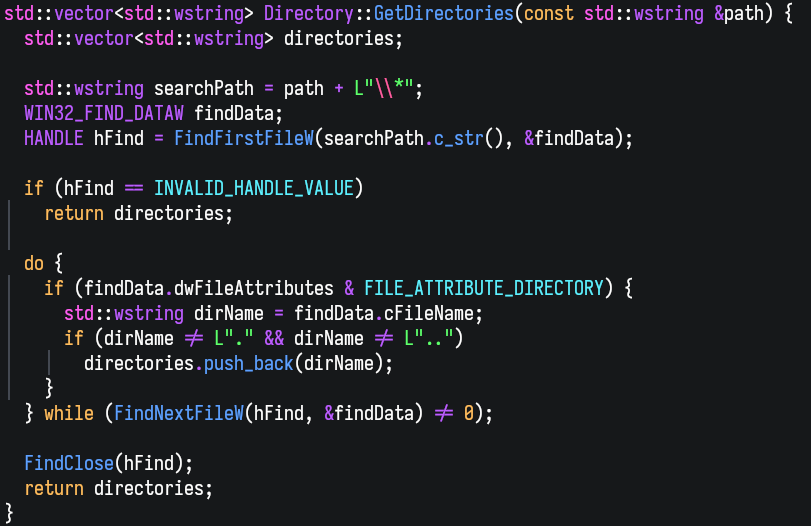Click the 'push_back' method call

pyautogui.click(x=249, y=363)
